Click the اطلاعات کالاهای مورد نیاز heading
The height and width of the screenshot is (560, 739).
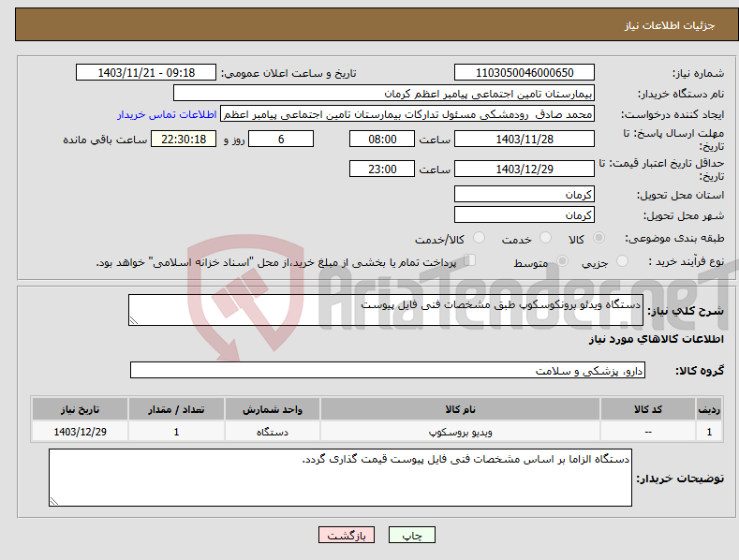pyautogui.click(x=656, y=339)
